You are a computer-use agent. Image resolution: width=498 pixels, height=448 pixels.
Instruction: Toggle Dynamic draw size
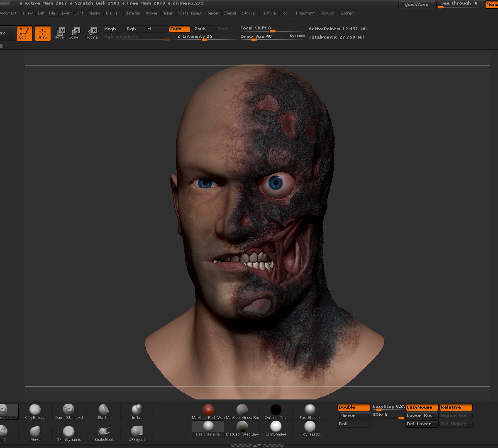tap(297, 36)
